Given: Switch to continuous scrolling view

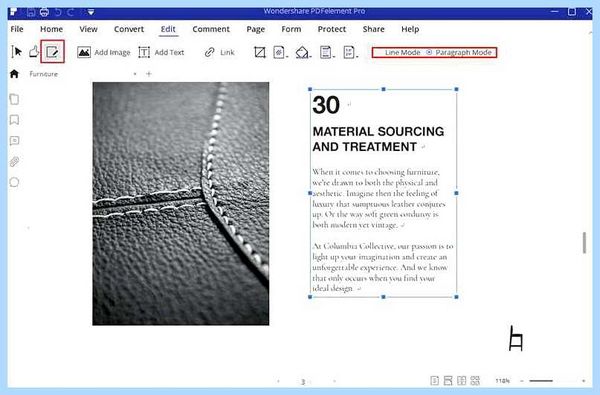Looking at the screenshot, I should pos(448,380).
